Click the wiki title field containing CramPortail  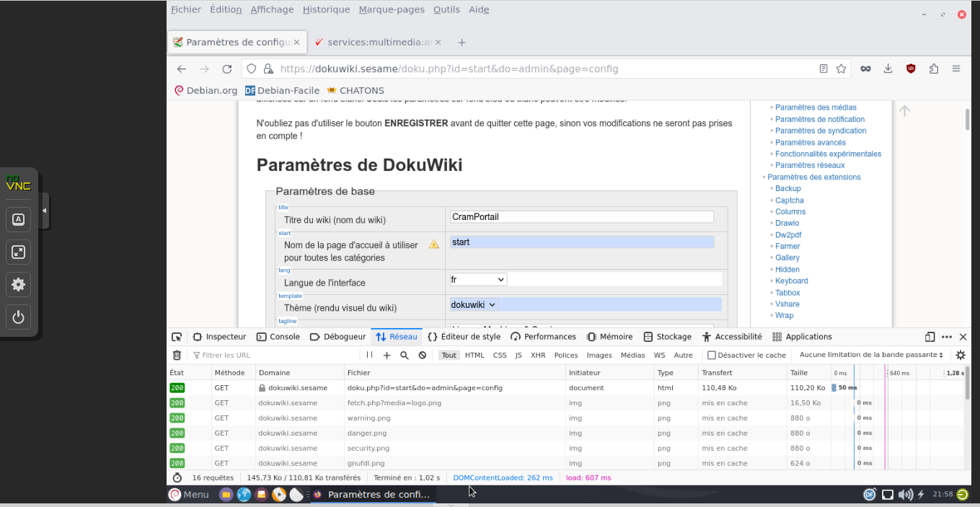(x=581, y=216)
